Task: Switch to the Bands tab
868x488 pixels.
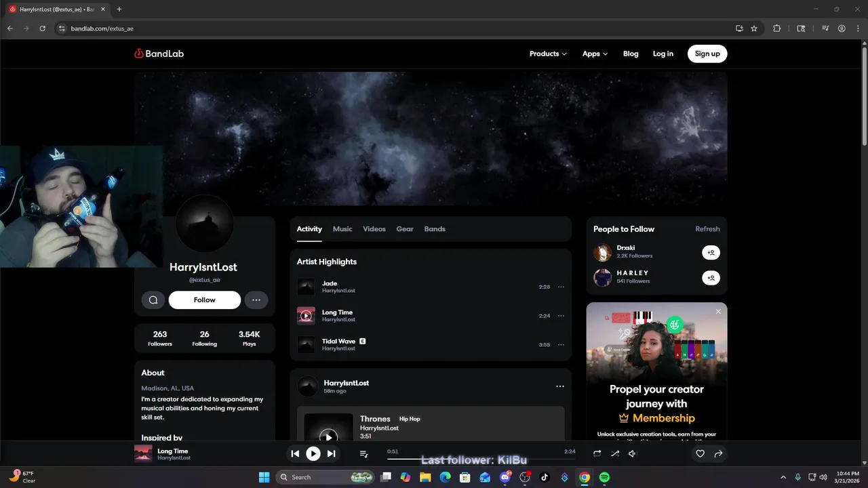Action: (435, 229)
